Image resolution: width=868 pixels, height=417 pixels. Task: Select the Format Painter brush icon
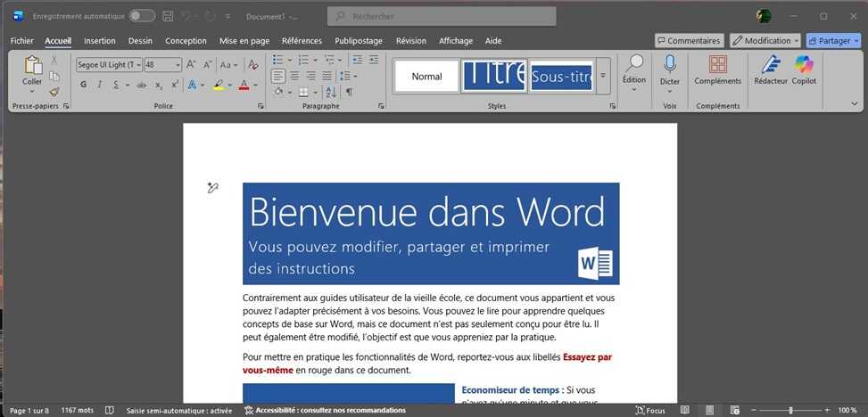(x=54, y=92)
